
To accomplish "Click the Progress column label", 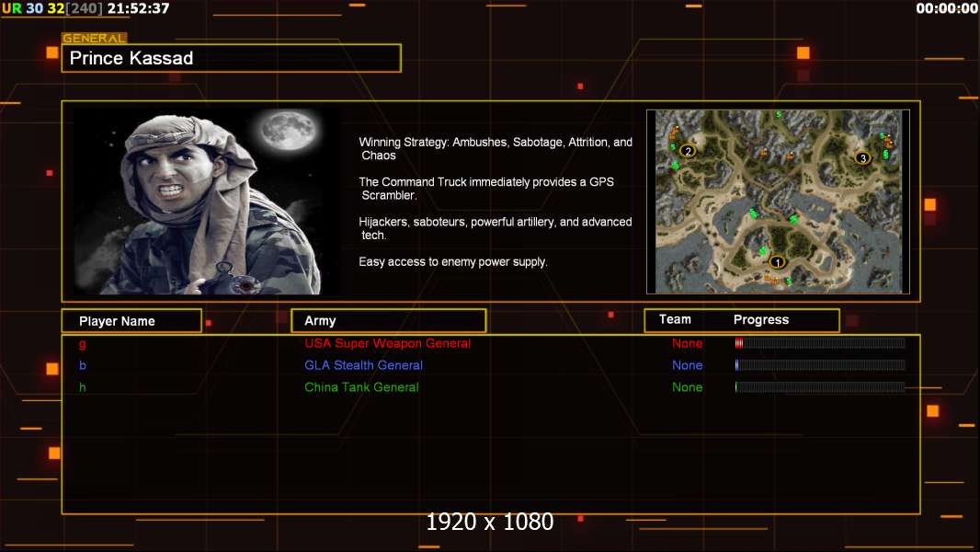I will coord(760,319).
